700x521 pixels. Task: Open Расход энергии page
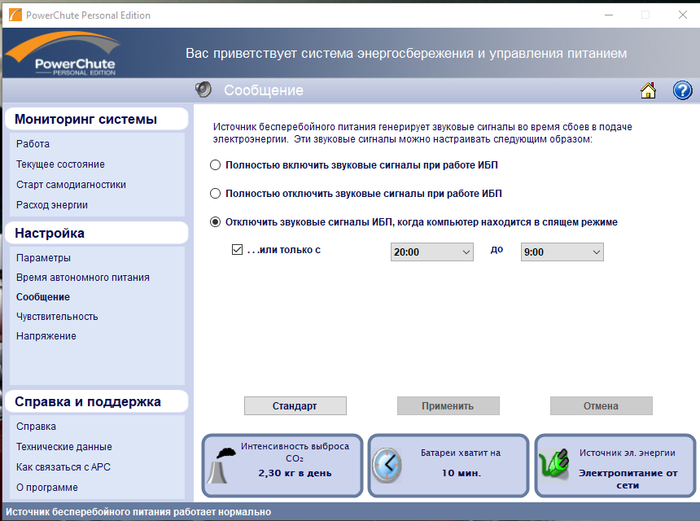pos(52,205)
